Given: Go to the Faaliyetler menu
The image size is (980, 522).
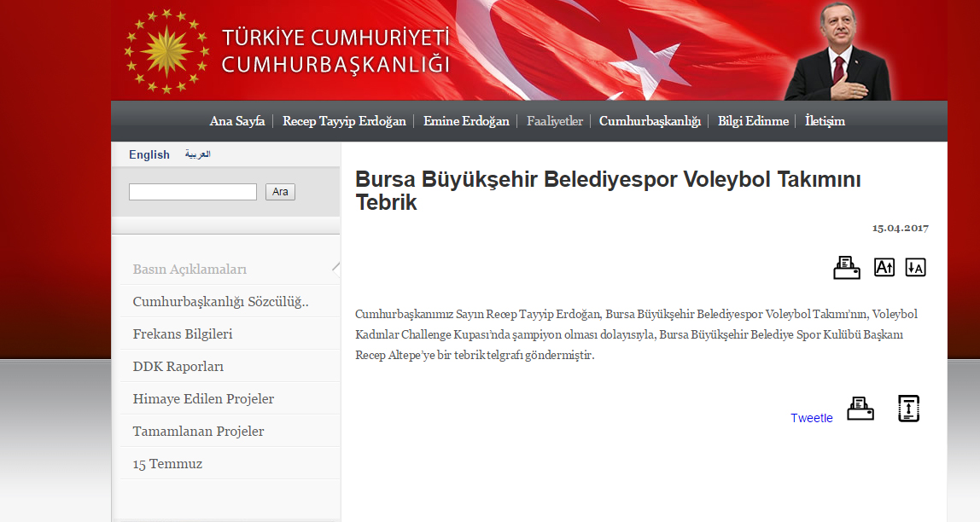Looking at the screenshot, I should [x=555, y=121].
